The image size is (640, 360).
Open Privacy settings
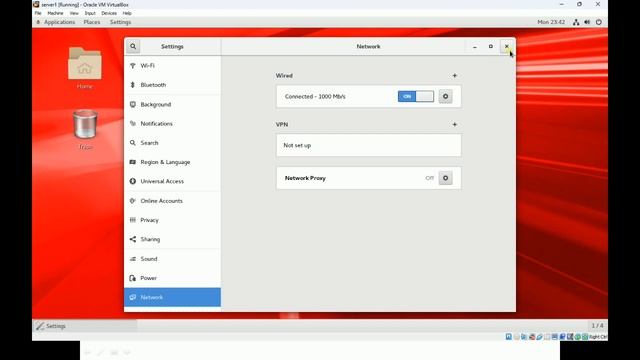point(172,220)
